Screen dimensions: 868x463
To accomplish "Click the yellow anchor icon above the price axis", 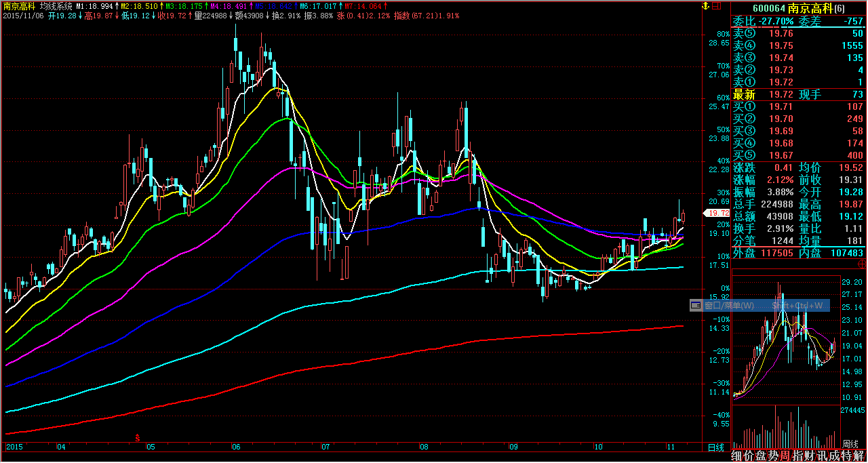I will (705, 6).
